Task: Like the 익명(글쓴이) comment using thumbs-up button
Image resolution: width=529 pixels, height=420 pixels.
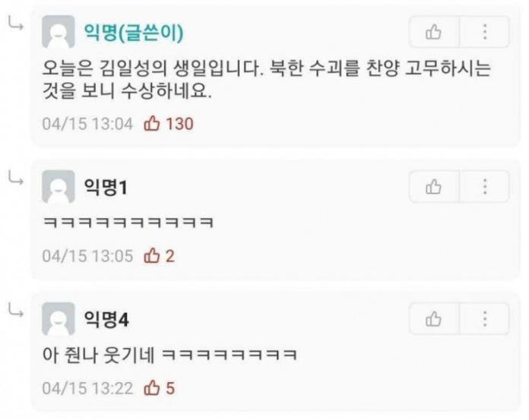Action: pyautogui.click(x=434, y=32)
